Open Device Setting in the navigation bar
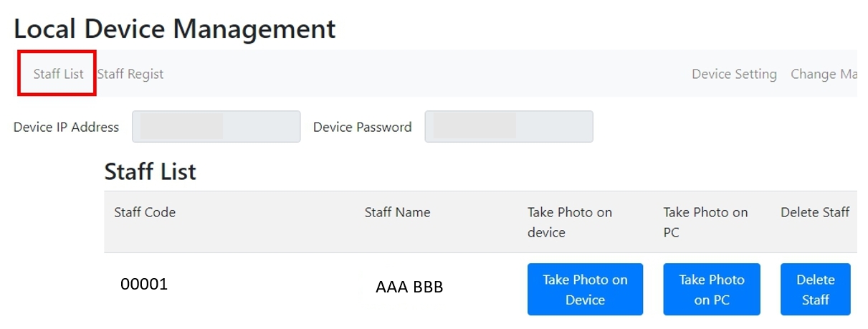 coord(734,74)
